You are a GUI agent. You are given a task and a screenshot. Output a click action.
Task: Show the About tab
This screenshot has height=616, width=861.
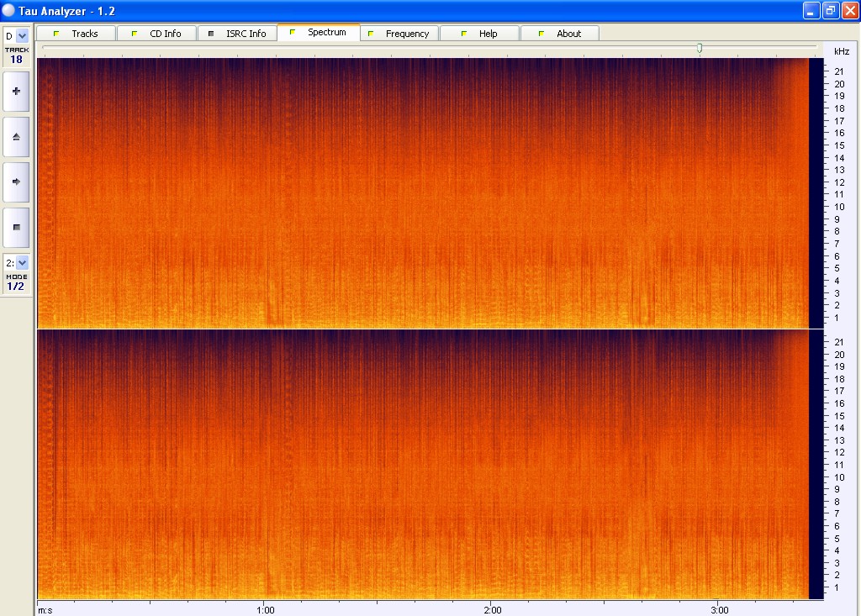560,34
